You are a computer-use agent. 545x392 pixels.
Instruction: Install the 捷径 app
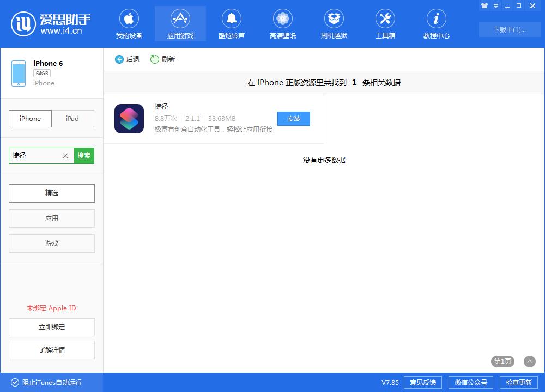(x=293, y=119)
